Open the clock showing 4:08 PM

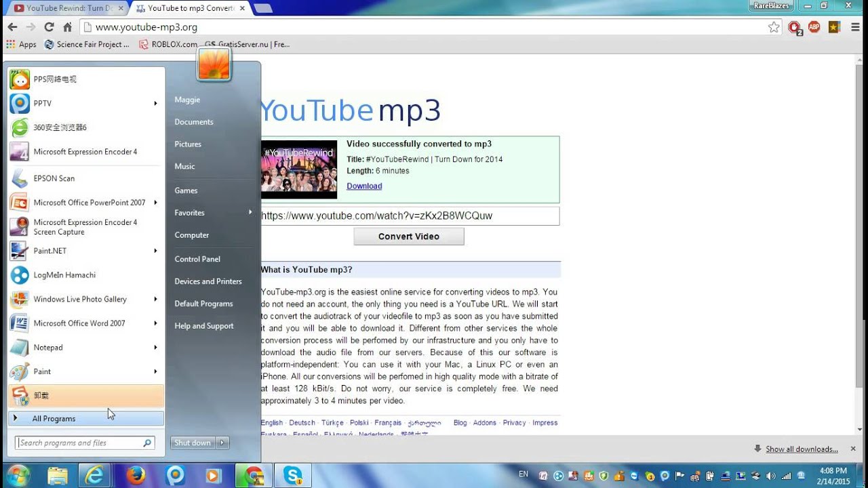[832, 476]
